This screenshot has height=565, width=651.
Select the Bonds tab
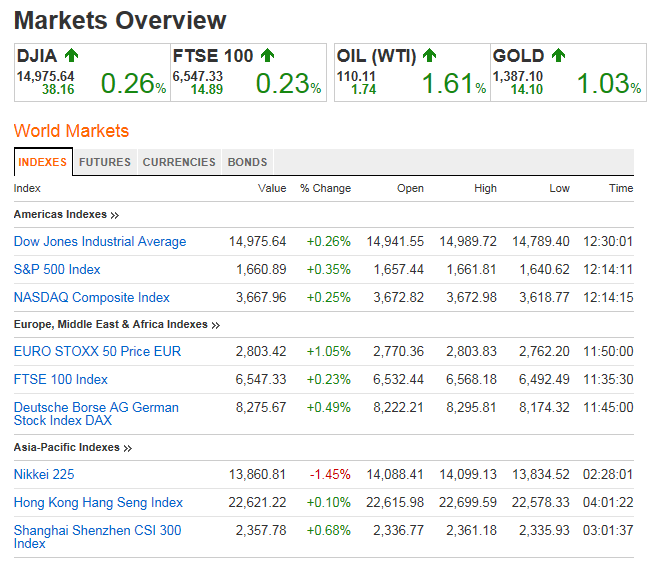[x=247, y=162]
